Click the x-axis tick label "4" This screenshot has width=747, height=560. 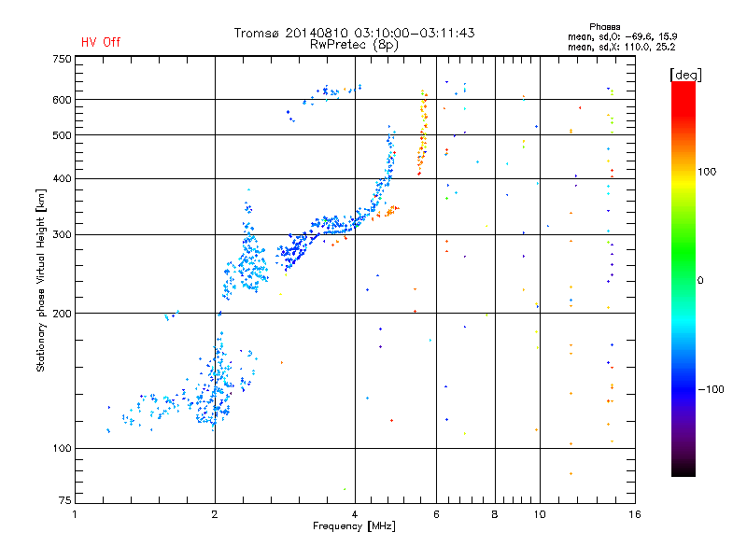(355, 514)
